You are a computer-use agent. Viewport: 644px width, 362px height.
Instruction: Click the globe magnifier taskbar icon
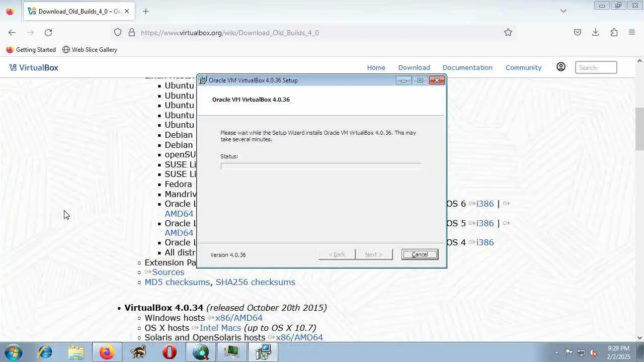click(x=201, y=352)
